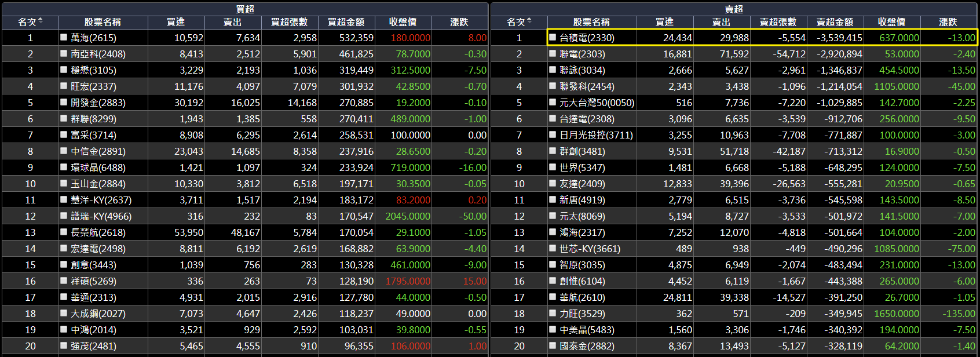Screen dimensions: 980x357
Task: Click buy table 收盤價 column header
Action: [403, 22]
